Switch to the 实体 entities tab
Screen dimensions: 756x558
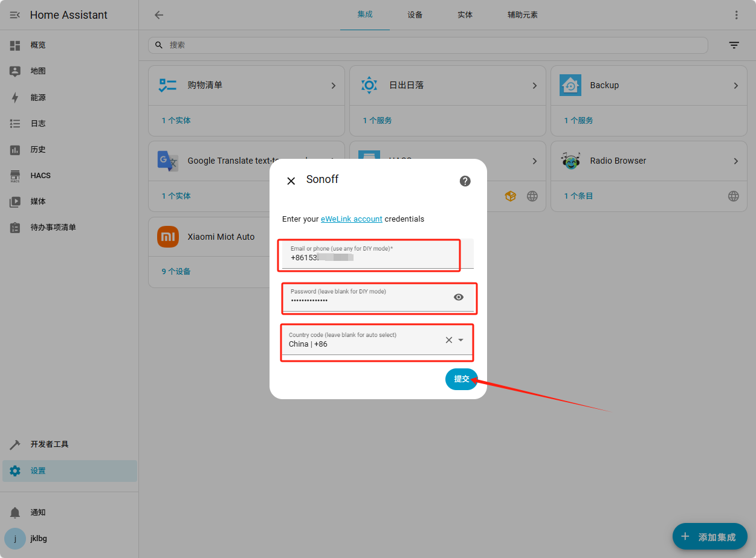tap(465, 15)
